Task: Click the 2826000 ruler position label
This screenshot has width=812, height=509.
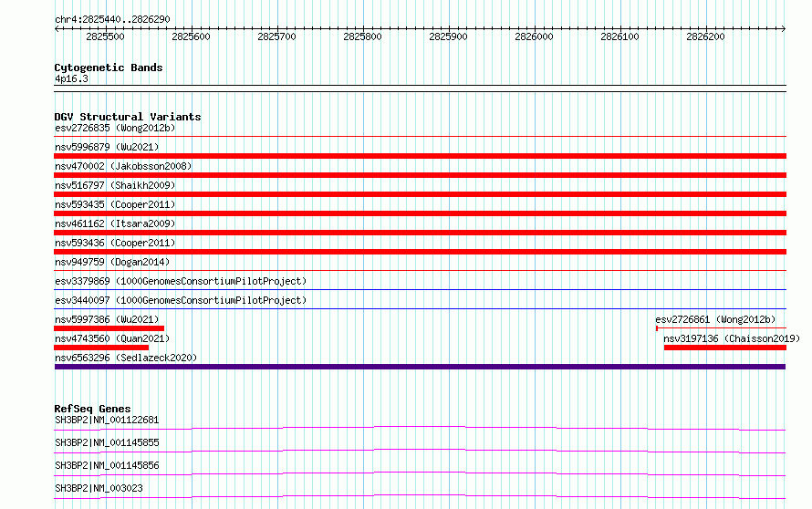Action: pos(534,36)
